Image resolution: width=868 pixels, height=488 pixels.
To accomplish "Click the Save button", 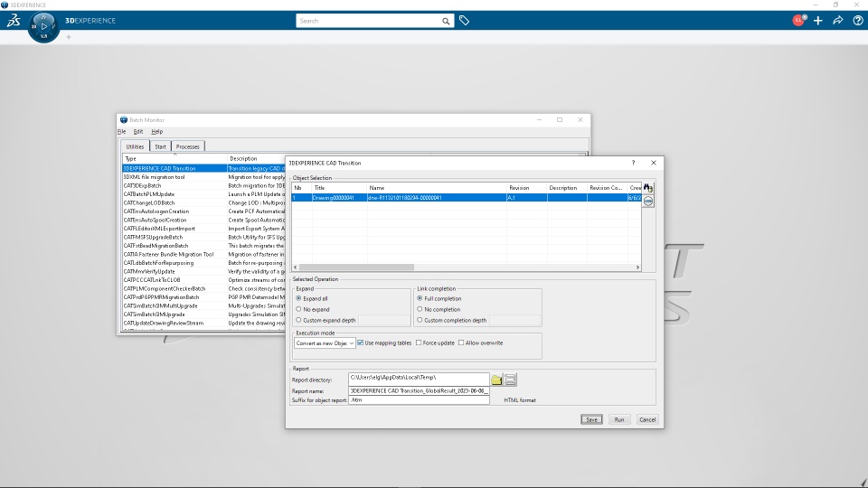I will (591, 419).
